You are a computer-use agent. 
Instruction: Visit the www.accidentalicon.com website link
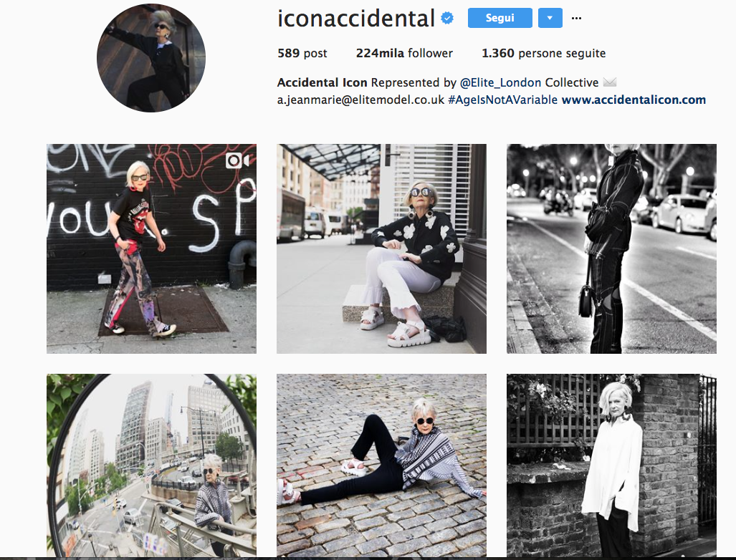[634, 100]
